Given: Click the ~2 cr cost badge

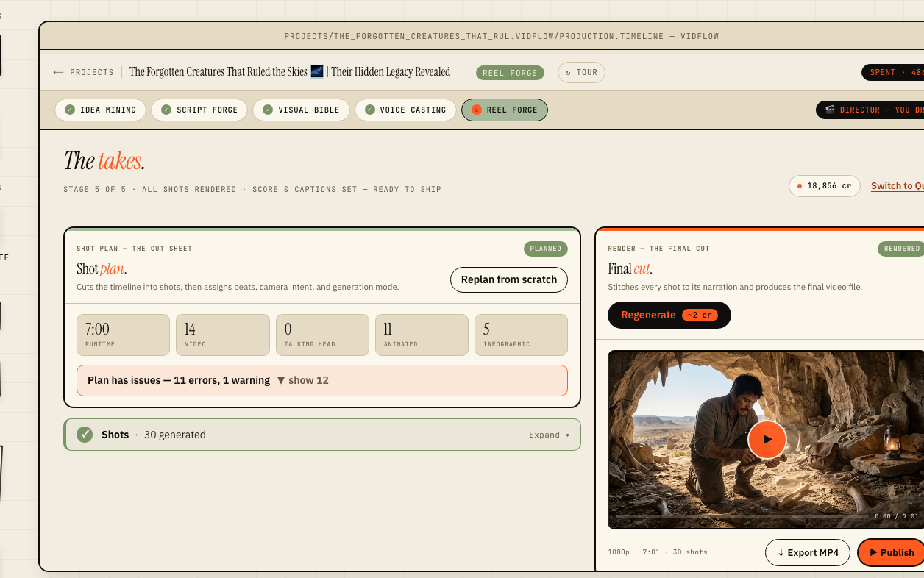Looking at the screenshot, I should [x=700, y=315].
